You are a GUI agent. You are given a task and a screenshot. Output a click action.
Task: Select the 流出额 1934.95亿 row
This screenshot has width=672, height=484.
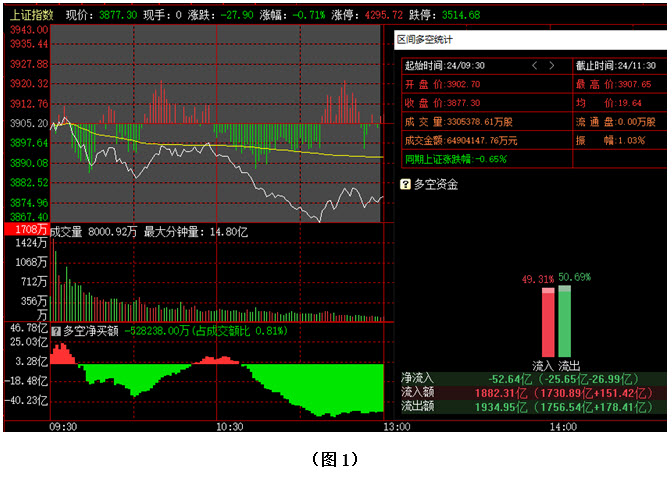click(533, 407)
